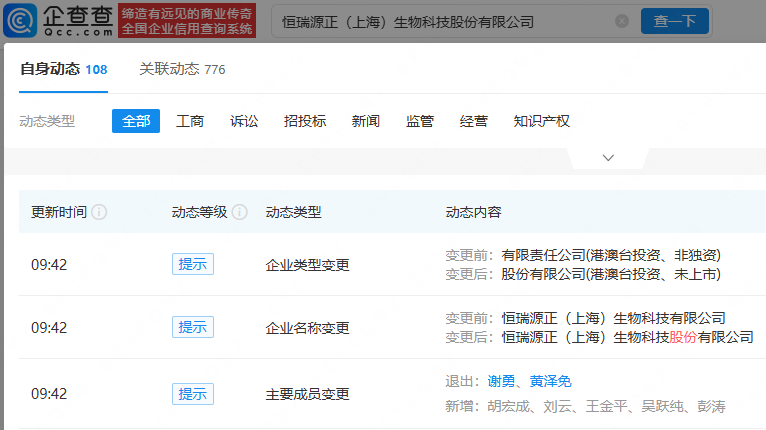Click 提示 tag in 企业名称变更 row
Viewport: 766px width, 430px height.
(x=192, y=327)
